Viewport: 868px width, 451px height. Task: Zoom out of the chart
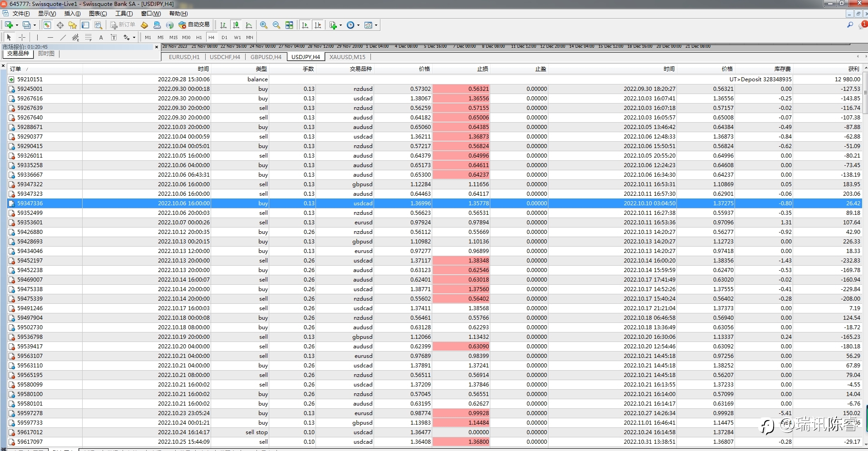pyautogui.click(x=276, y=25)
